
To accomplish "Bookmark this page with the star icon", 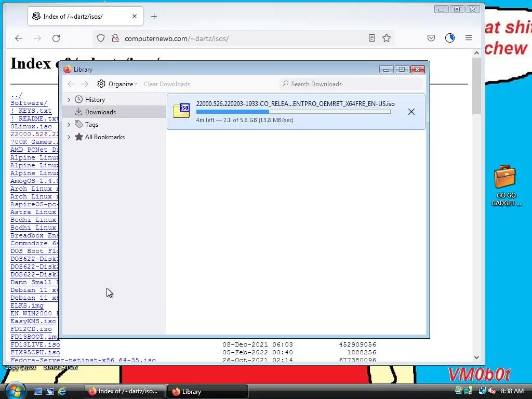I will coord(387,38).
